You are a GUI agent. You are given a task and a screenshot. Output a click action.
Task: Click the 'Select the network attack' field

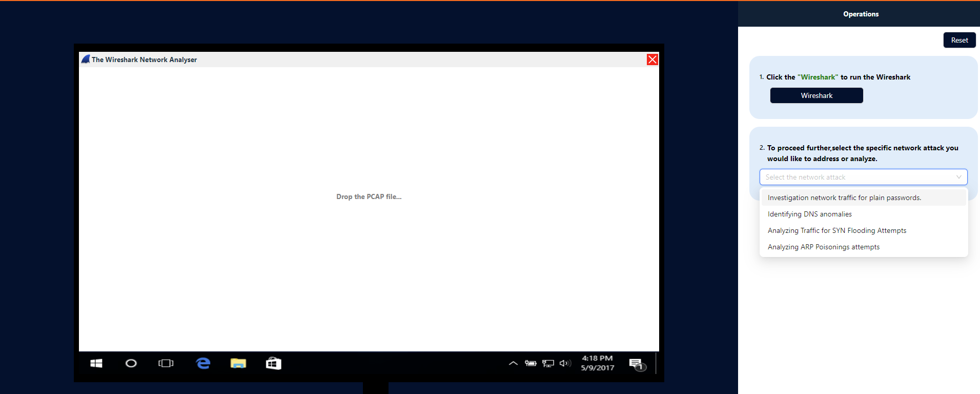tap(856, 177)
